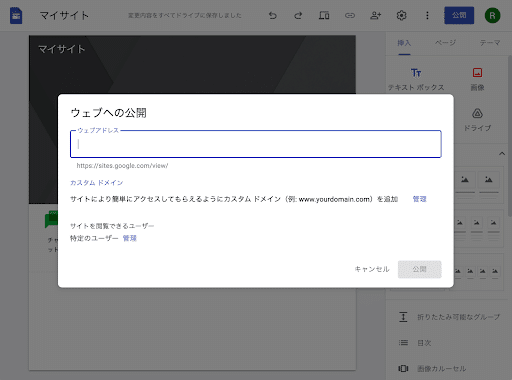Switch to the 挿入 tab
This screenshot has height=380, width=512.
(404, 43)
